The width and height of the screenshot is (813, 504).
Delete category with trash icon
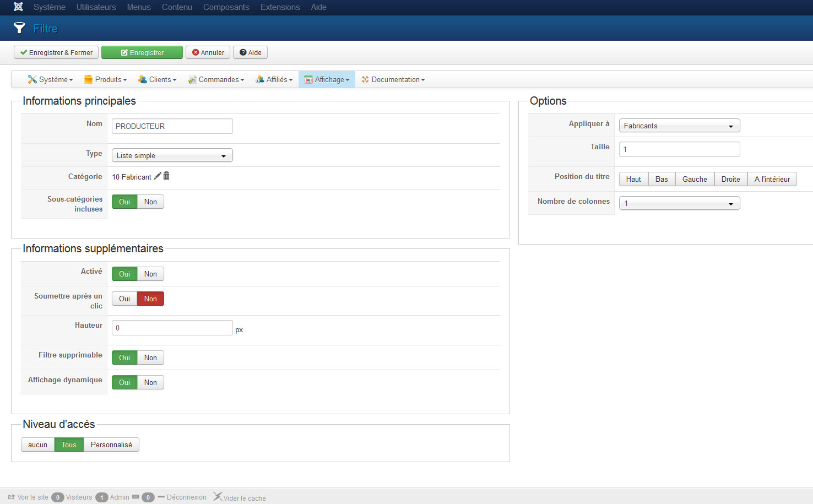(166, 176)
